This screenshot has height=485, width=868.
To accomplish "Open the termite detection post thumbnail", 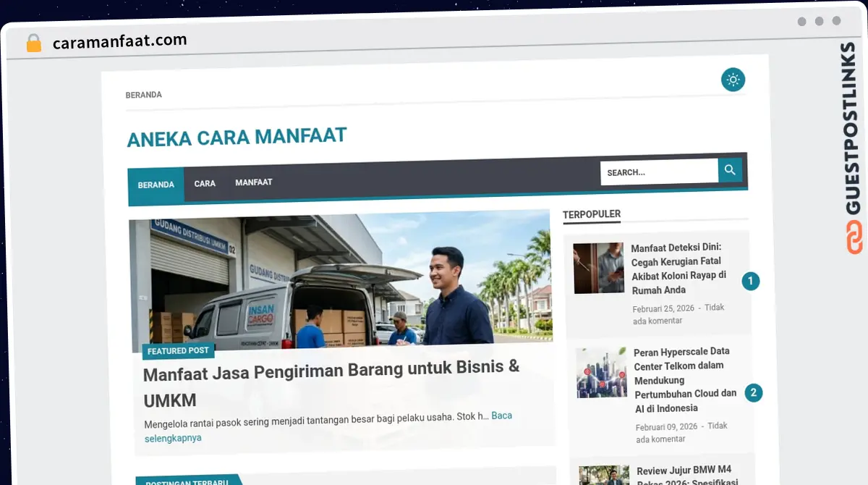I will 599,268.
